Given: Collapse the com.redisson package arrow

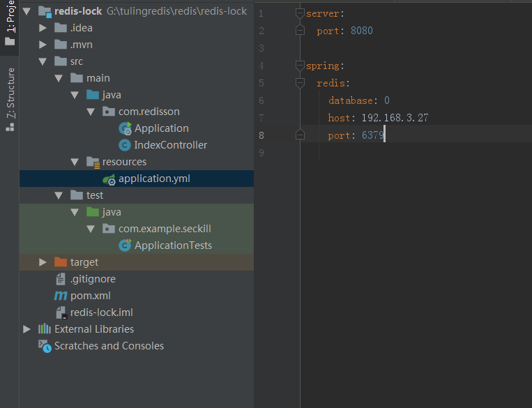Looking at the screenshot, I should [x=91, y=112].
